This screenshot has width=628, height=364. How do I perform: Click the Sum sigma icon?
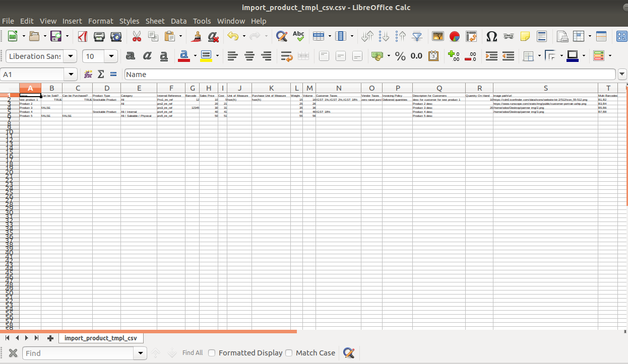pos(101,75)
